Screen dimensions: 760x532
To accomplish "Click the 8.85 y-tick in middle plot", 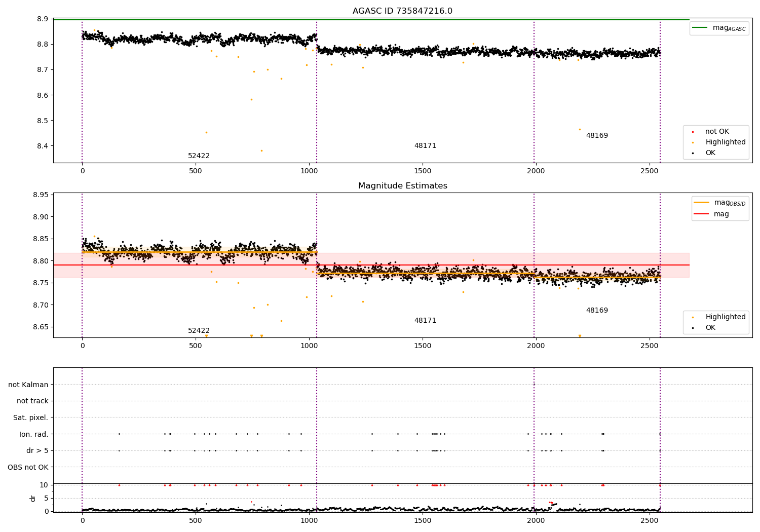I will pyautogui.click(x=41, y=239).
